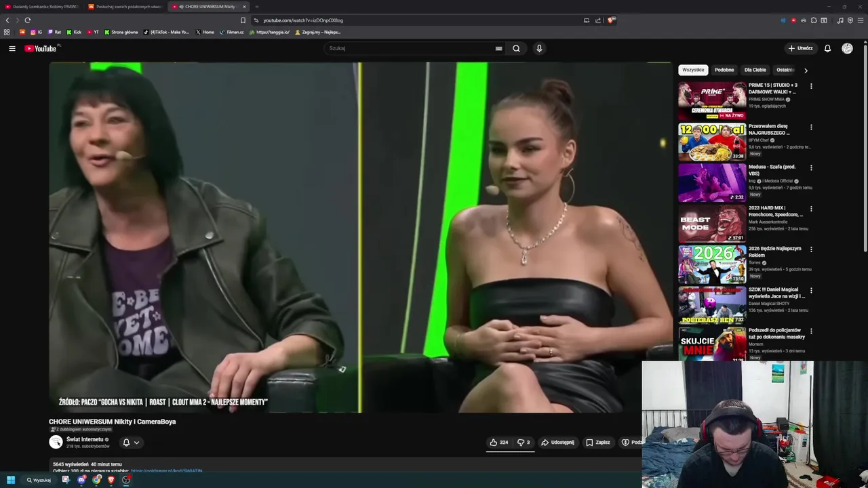Open the music note toolbar icon
Viewport: 868px width, 488px height.
840,20
